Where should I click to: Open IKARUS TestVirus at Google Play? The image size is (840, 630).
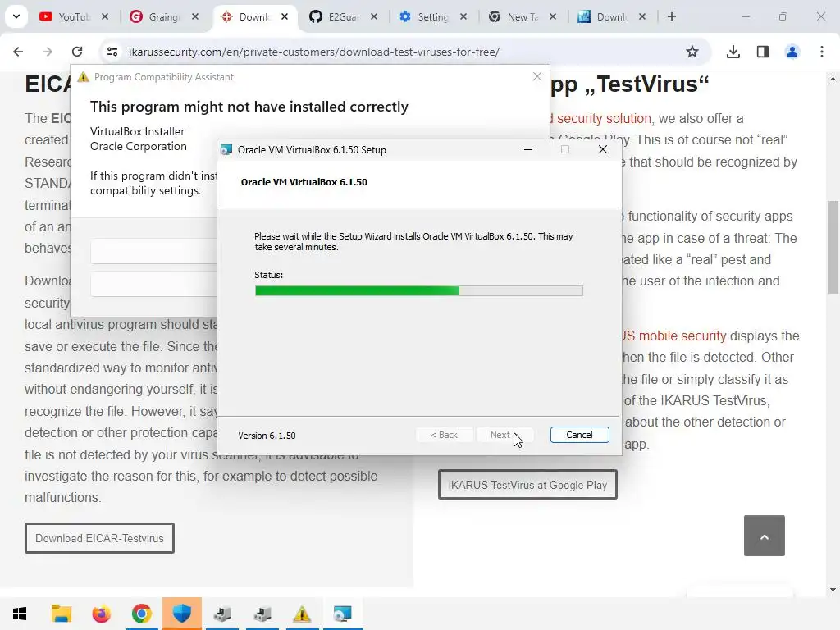(x=527, y=484)
